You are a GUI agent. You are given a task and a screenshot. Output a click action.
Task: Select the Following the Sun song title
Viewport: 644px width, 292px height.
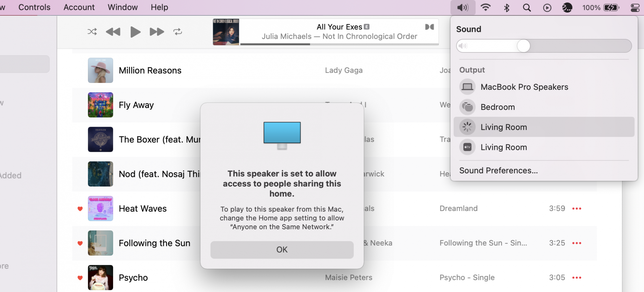tap(155, 243)
